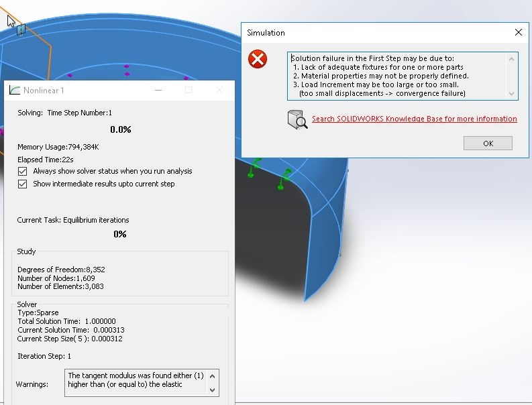Screen dimensions: 532x405
Task: Click the Memory Usage:794,384K text
Action: [58, 147]
